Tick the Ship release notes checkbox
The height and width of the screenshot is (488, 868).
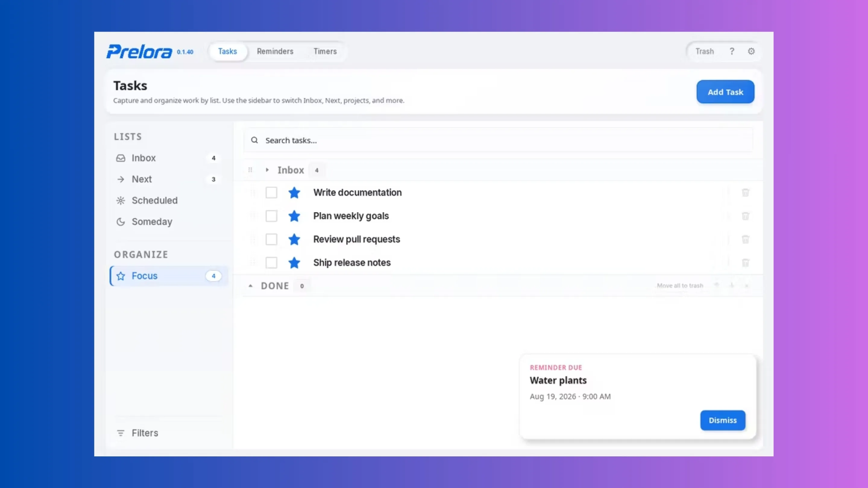[271, 263]
